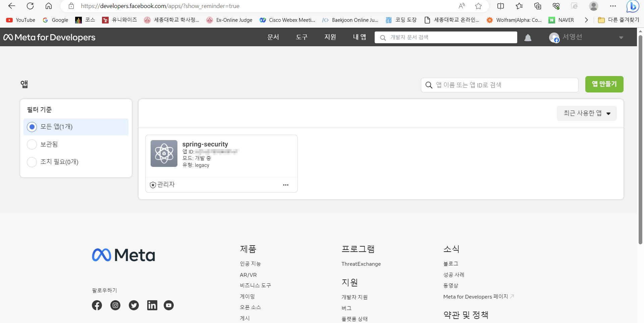Open the 개발자 지원 footer link
The image size is (644, 323).
355,297
